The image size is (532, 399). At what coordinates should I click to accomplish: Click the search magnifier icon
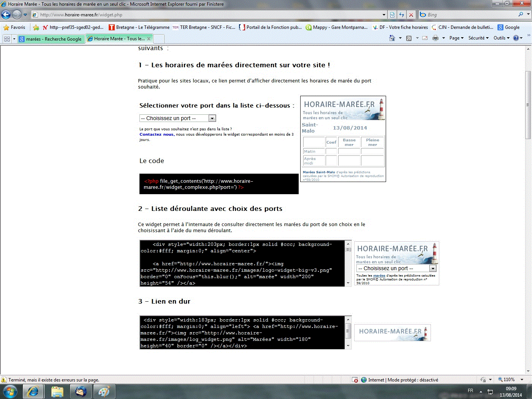click(521, 14)
